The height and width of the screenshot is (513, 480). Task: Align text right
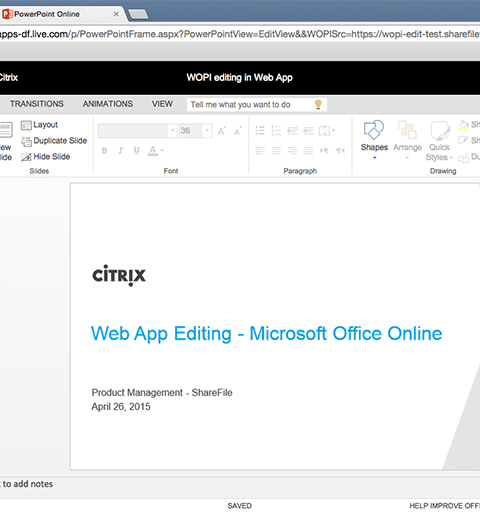pyautogui.click(x=292, y=151)
